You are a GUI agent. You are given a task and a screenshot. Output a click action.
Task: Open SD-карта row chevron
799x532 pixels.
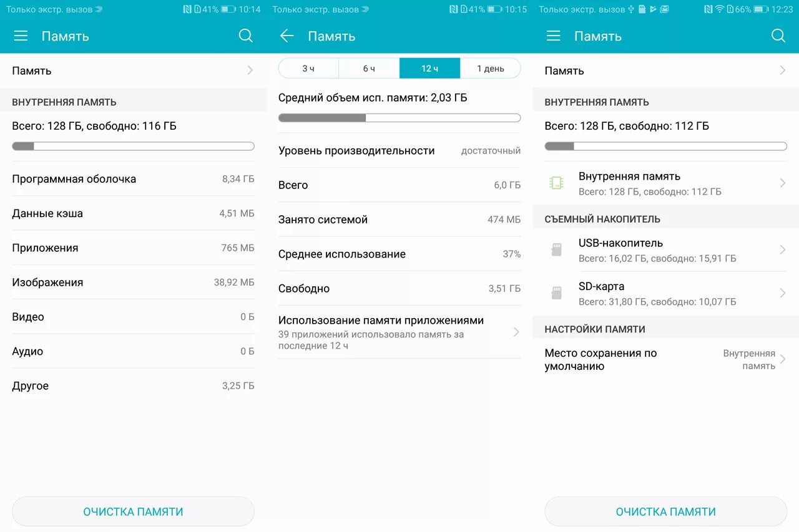[782, 293]
